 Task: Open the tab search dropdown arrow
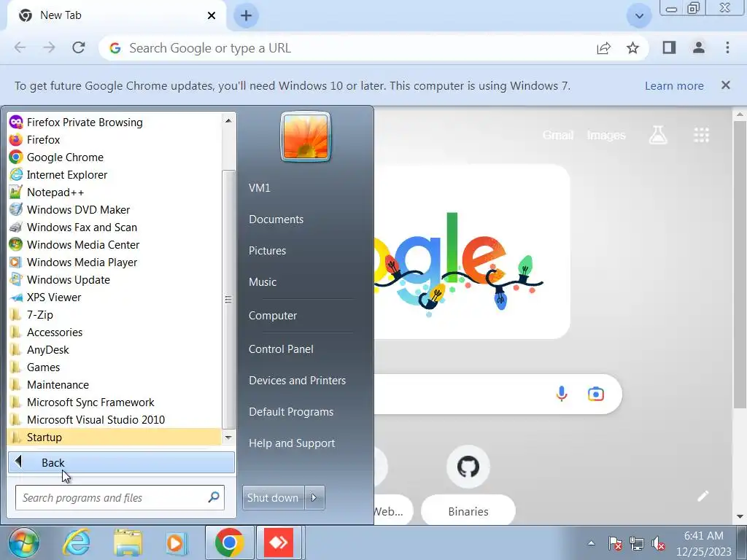[x=639, y=16]
